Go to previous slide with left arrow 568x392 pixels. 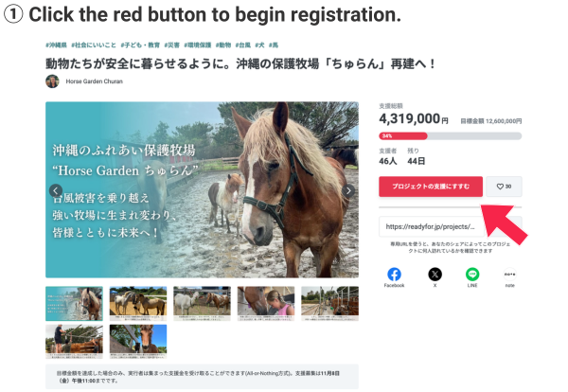56,190
